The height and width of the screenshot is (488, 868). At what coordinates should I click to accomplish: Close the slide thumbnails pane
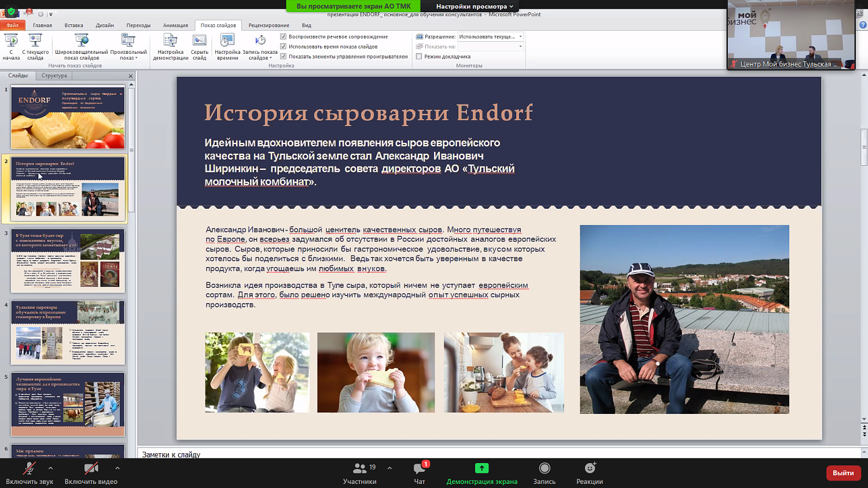131,76
